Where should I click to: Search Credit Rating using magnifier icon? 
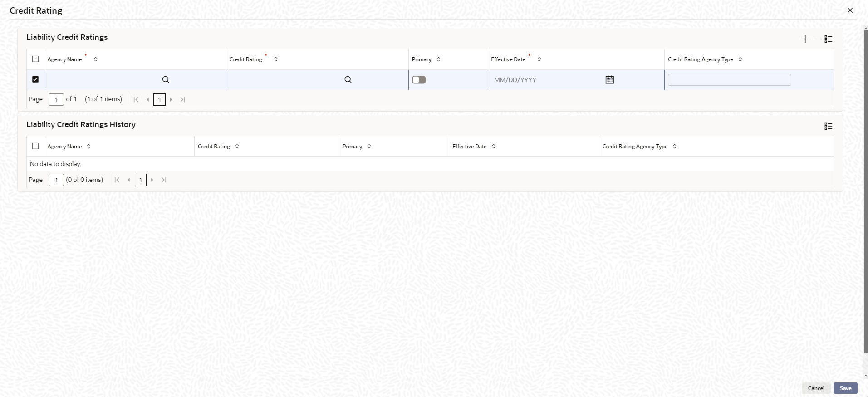[x=348, y=80]
